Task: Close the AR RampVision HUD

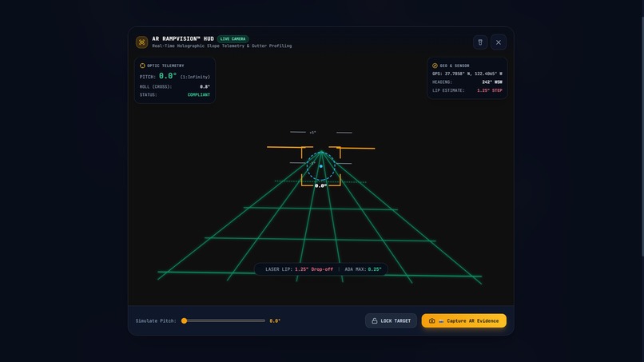Action: pos(499,42)
